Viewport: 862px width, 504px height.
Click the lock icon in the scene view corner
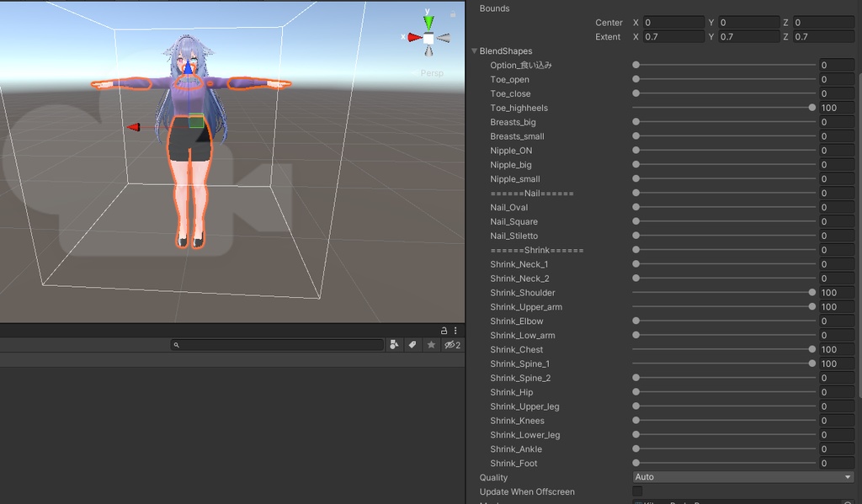pos(453,13)
